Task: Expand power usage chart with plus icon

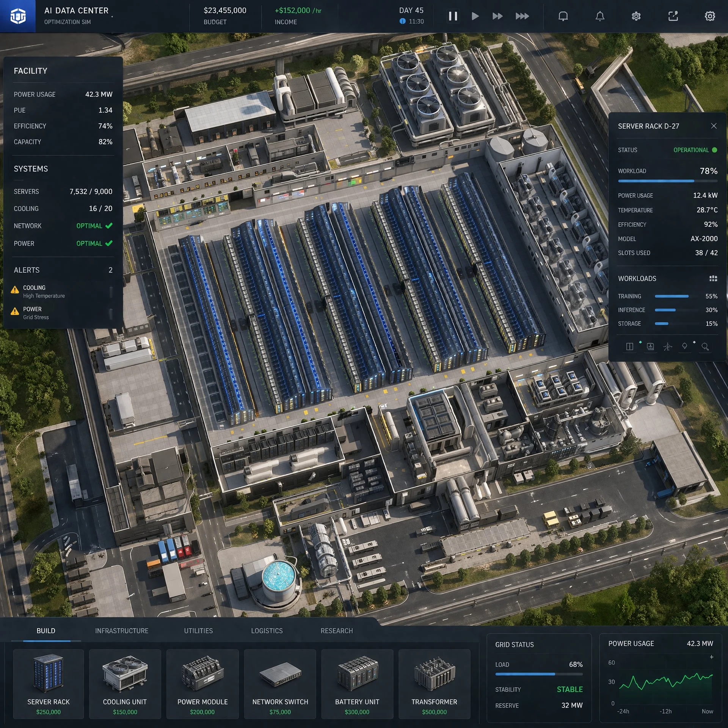Action: (711, 657)
